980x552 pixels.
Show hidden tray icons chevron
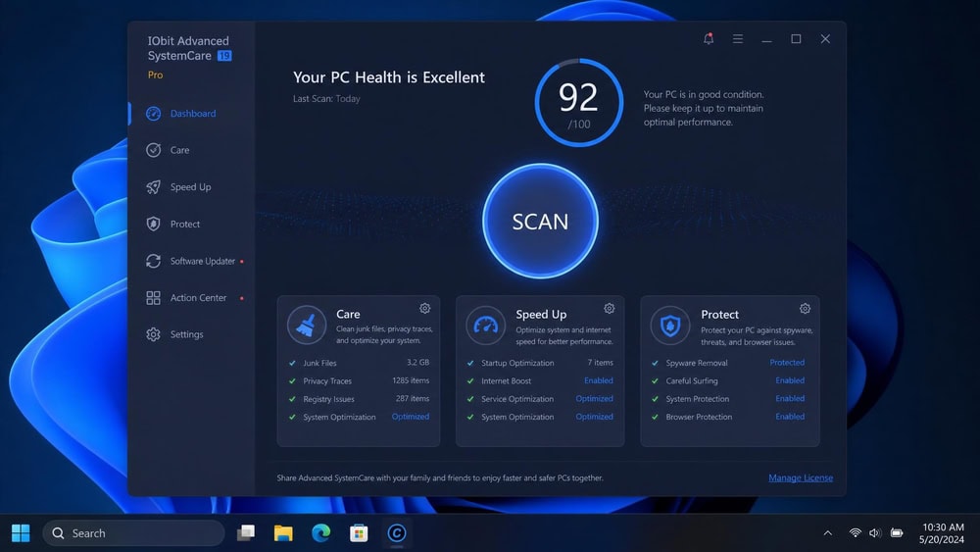point(827,533)
